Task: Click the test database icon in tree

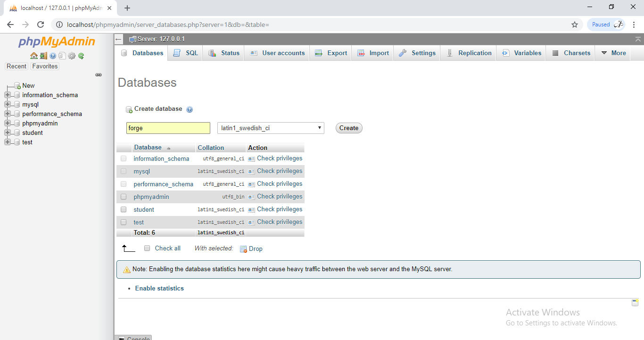Action: point(17,142)
